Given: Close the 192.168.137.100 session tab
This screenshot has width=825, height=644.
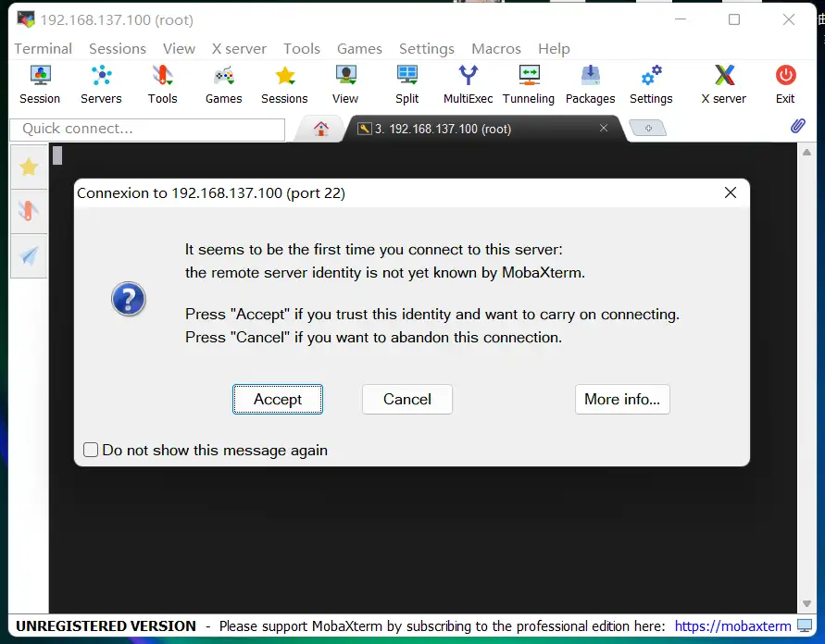Looking at the screenshot, I should click(x=604, y=128).
